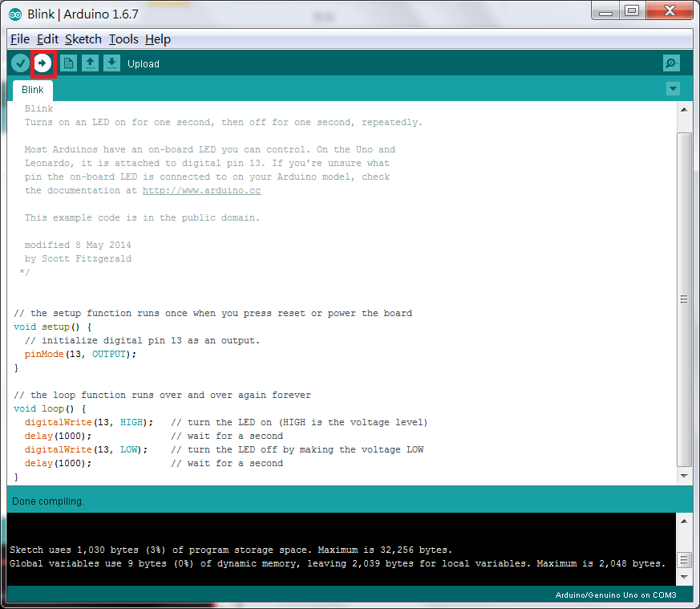This screenshot has width=700, height=609.
Task: Click the 'void setup() {' line
Action: [53, 327]
